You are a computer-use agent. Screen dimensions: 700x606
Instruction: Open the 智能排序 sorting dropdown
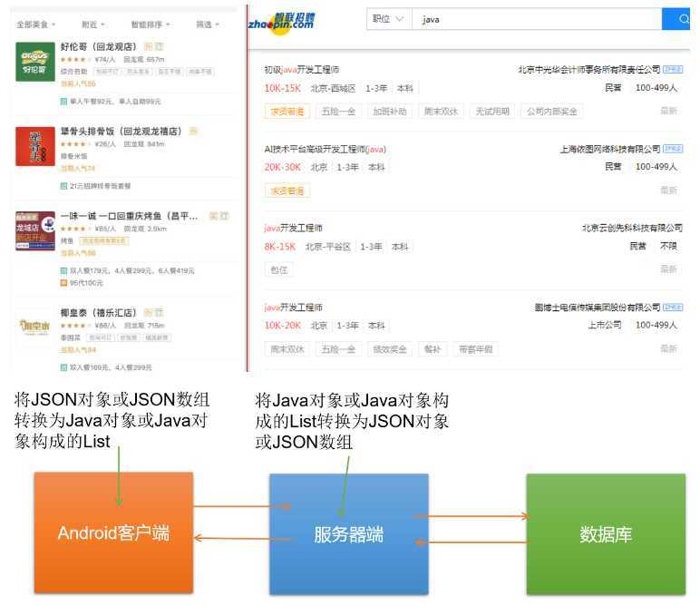tap(150, 24)
